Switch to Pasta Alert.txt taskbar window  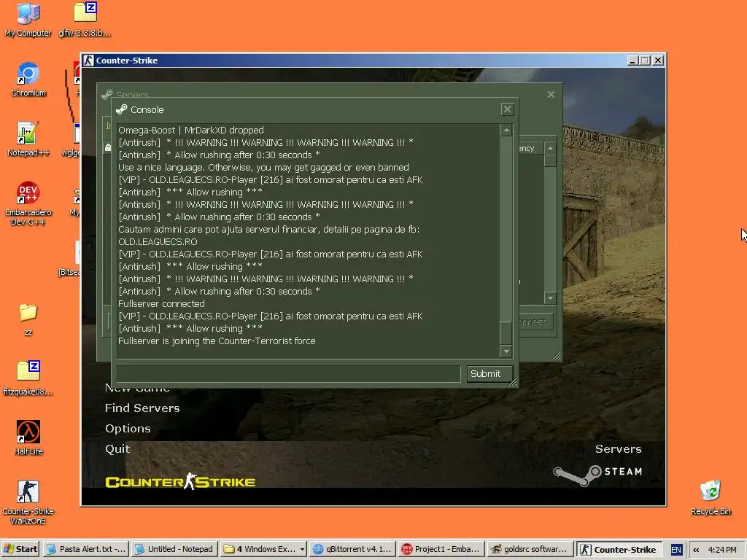86,549
